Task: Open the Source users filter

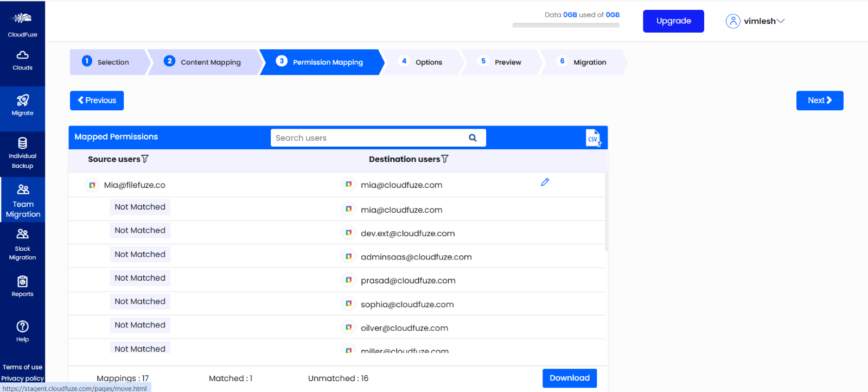Action: click(x=145, y=159)
